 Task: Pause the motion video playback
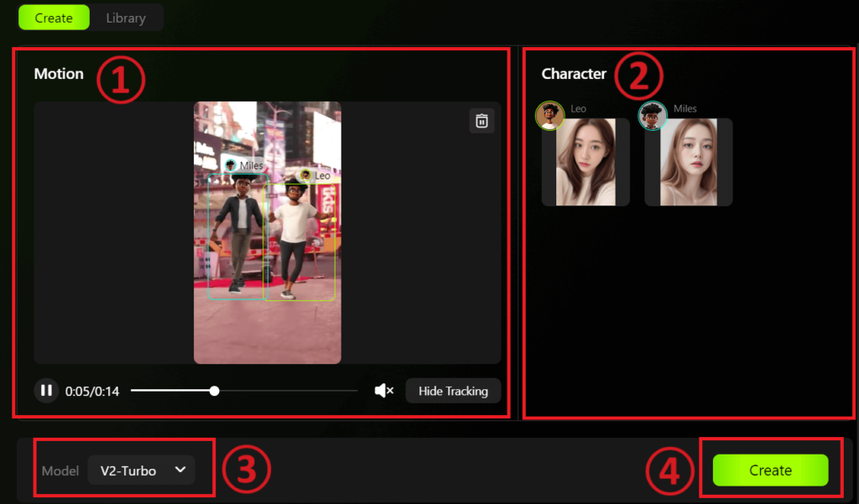[x=47, y=391]
